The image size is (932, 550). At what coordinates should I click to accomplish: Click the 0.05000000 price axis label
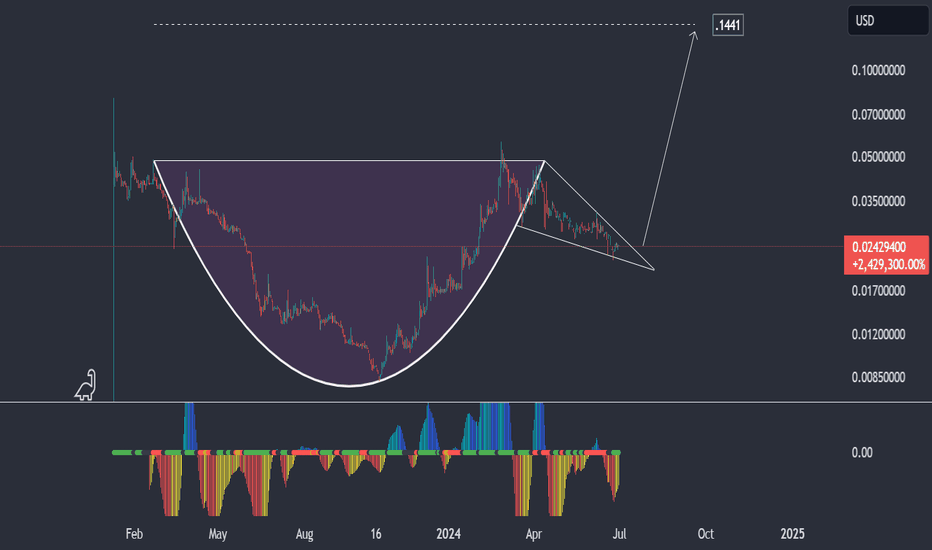click(878, 157)
